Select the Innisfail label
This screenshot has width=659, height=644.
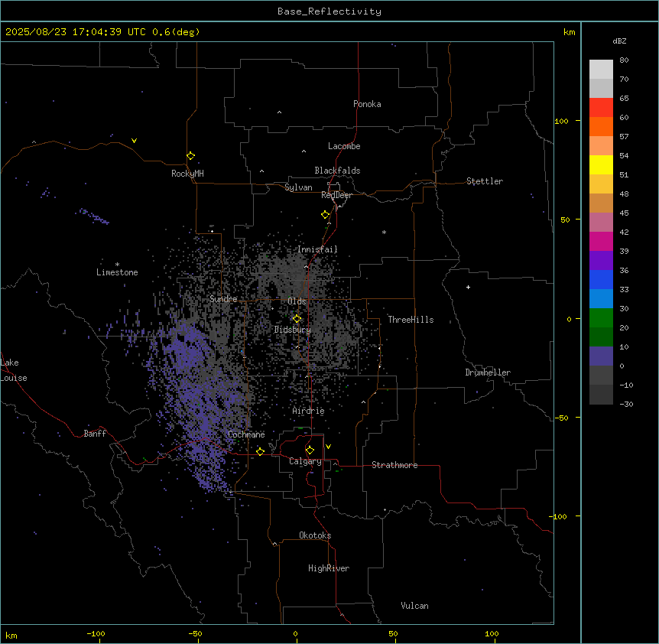pyautogui.click(x=317, y=249)
